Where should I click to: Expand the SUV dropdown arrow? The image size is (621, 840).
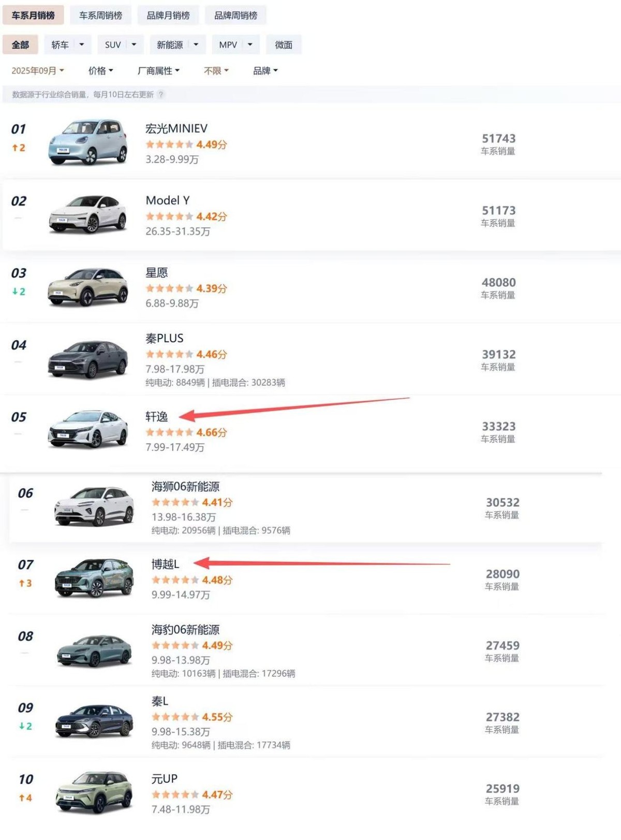(134, 45)
